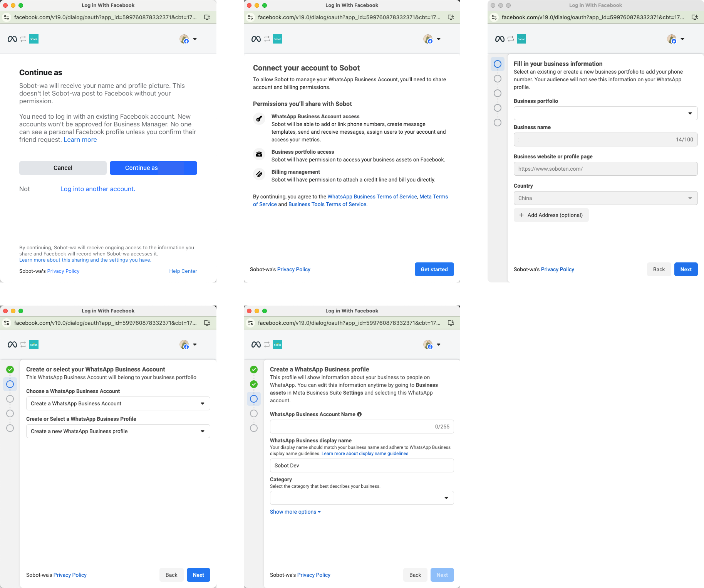Click Log into another account link
The height and width of the screenshot is (588, 704).
pyautogui.click(x=98, y=189)
